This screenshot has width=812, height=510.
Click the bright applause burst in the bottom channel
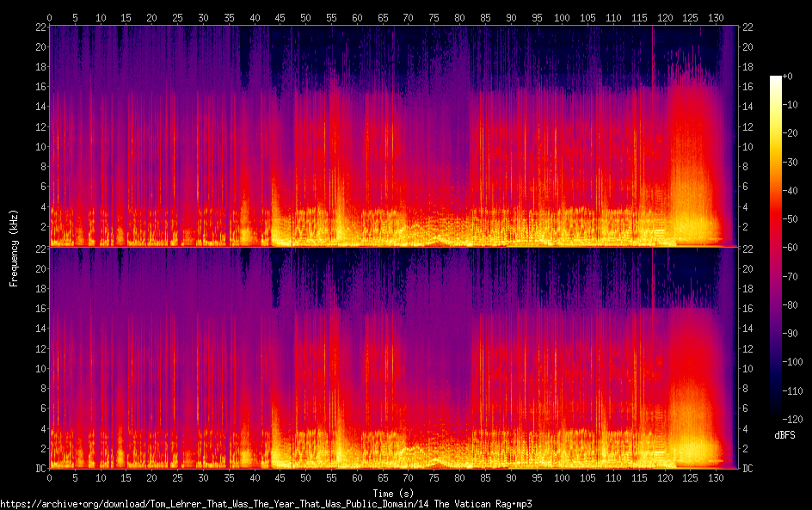coord(692,421)
